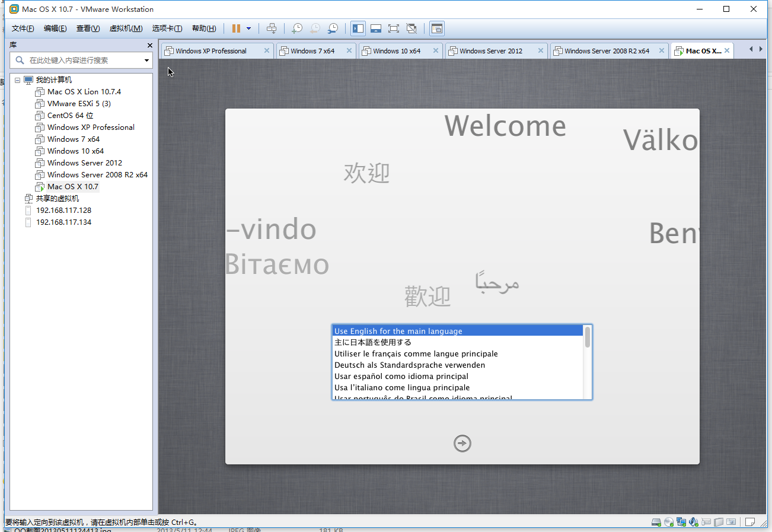772x532 pixels.
Task: Take a snapshot of the virtual machine
Action: point(297,28)
